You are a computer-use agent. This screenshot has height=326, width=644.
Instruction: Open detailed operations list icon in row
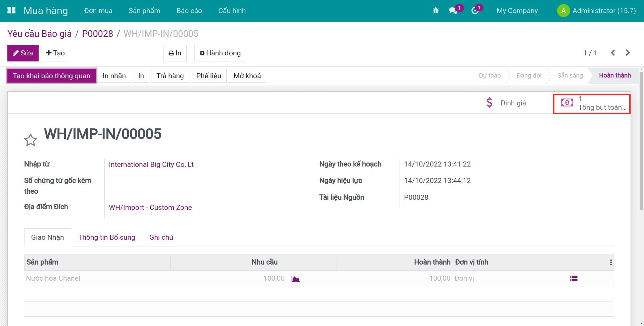click(x=574, y=279)
